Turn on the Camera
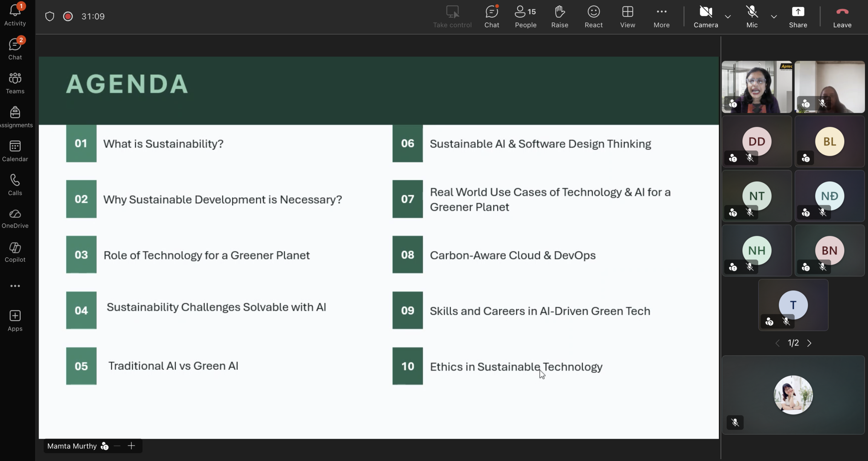 (x=706, y=16)
